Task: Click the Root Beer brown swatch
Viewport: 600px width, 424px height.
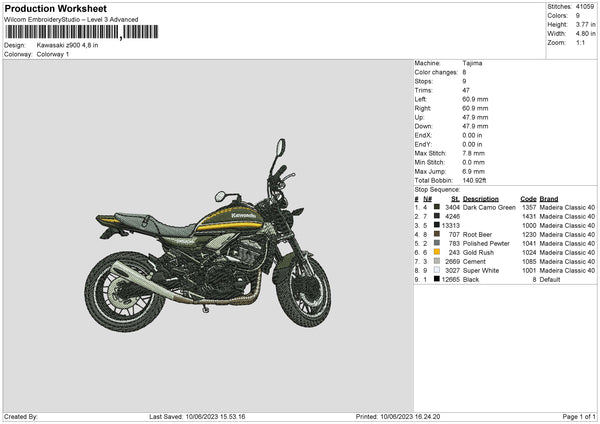Action: [437, 234]
